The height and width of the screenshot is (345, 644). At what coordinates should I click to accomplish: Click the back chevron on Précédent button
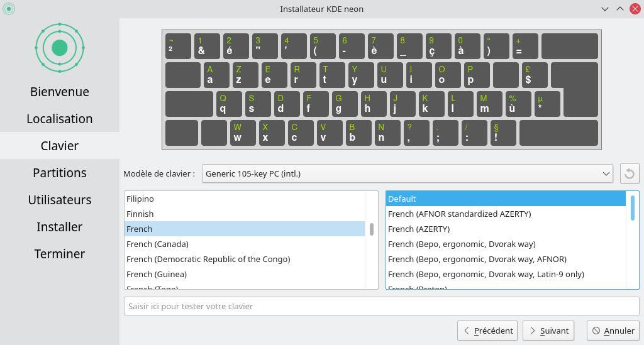467,331
